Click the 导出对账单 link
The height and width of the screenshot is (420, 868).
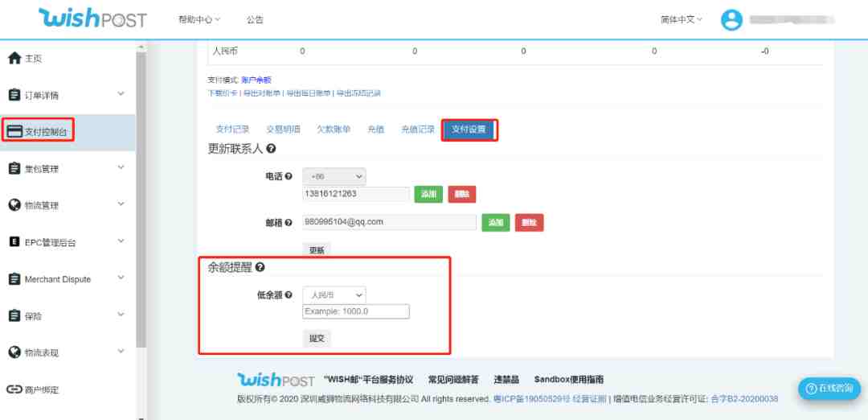(x=260, y=93)
